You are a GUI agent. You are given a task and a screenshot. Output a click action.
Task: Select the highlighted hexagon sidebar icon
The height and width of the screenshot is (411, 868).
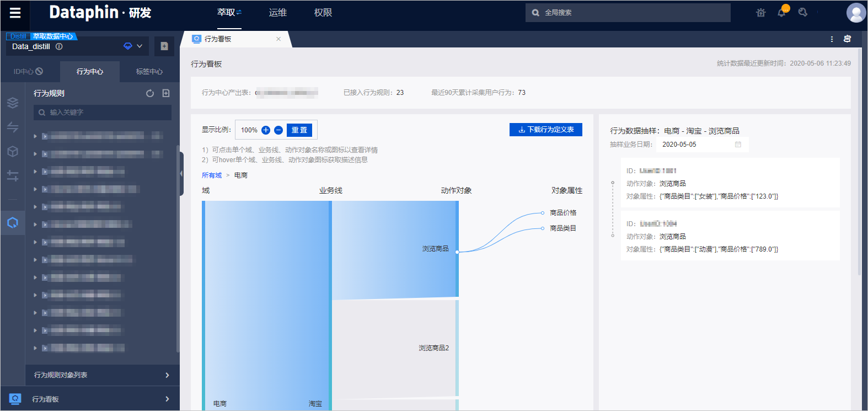click(x=13, y=223)
